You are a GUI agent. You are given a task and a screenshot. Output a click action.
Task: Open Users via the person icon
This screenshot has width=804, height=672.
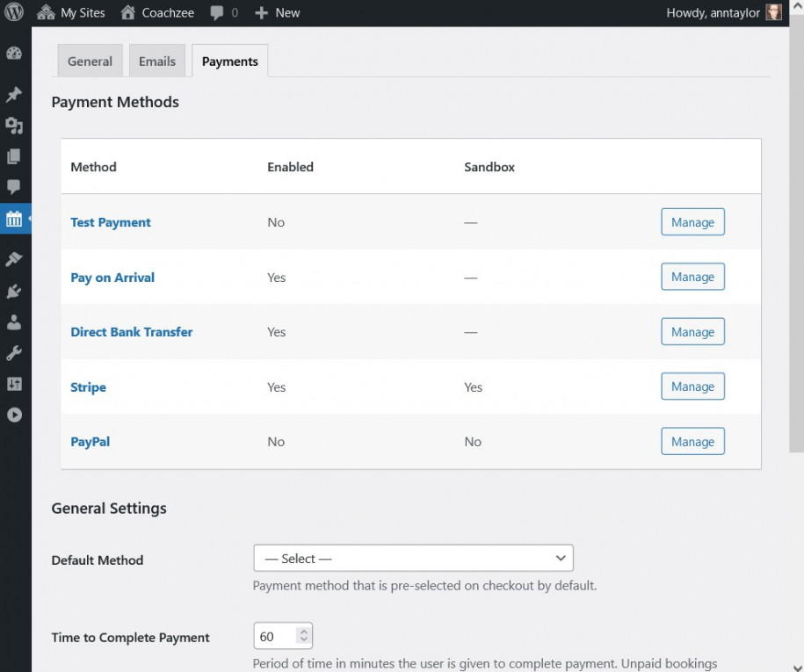(13, 322)
